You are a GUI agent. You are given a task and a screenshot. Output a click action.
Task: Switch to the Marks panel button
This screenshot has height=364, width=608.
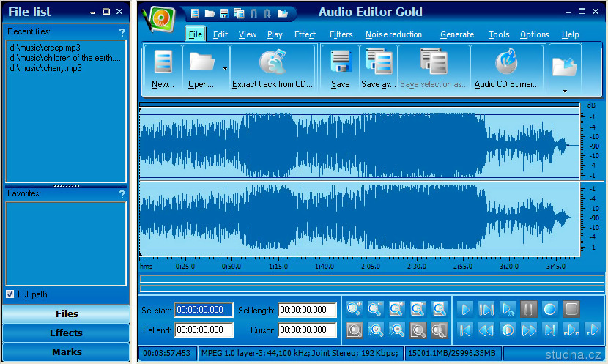(x=66, y=352)
